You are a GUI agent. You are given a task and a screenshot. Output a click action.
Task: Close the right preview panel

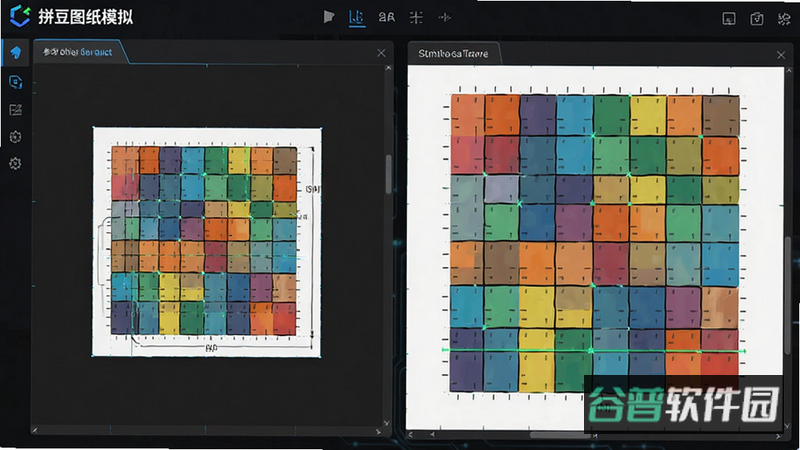coord(781,55)
